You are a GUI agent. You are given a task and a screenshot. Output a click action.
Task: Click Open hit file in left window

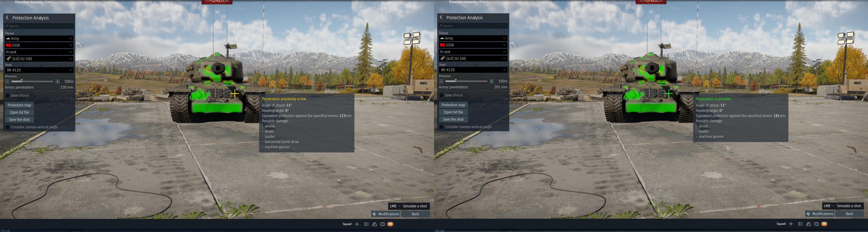tap(19, 112)
